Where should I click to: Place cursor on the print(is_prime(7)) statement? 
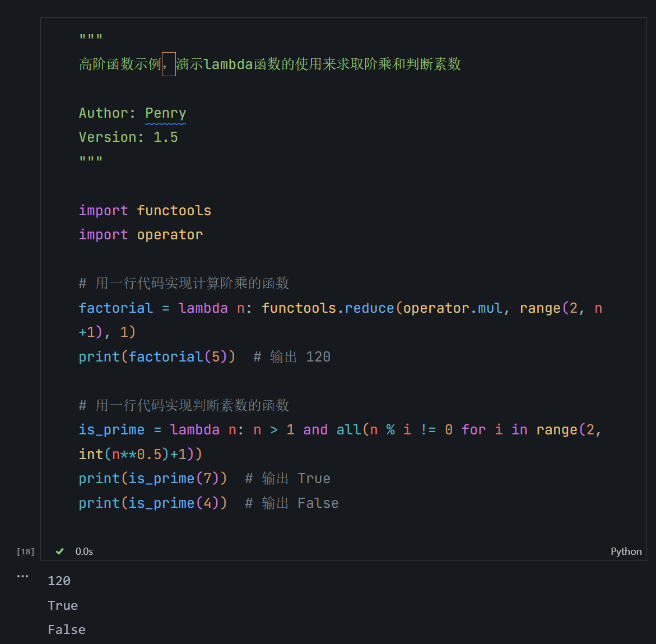click(152, 479)
